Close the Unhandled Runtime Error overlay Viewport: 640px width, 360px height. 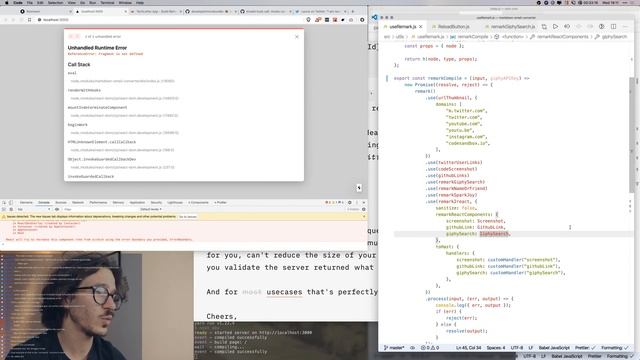pyautogui.click(x=297, y=37)
